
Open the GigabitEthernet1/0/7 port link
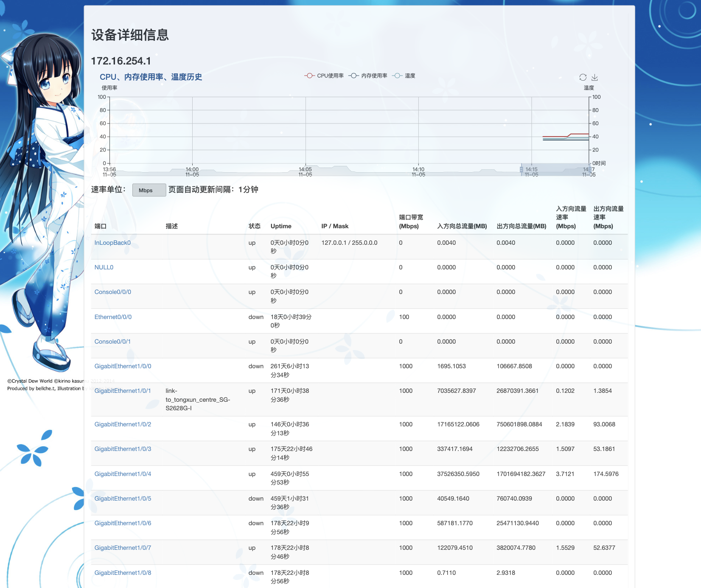pyautogui.click(x=123, y=548)
